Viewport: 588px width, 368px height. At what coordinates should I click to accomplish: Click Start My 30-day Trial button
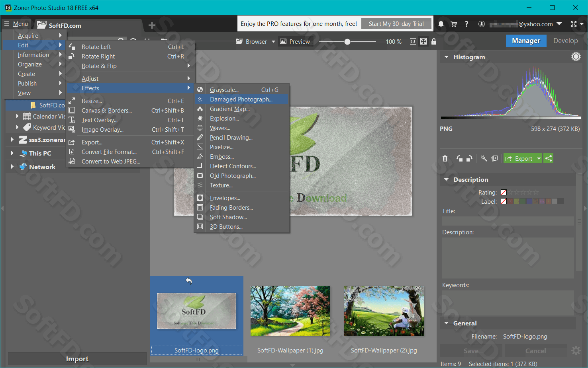[x=396, y=24]
